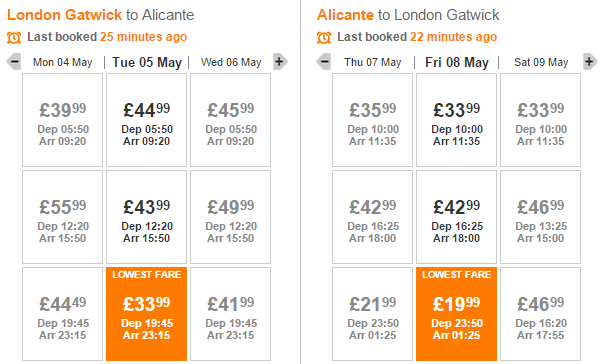Select the Tue 05 May date tab

147,62
